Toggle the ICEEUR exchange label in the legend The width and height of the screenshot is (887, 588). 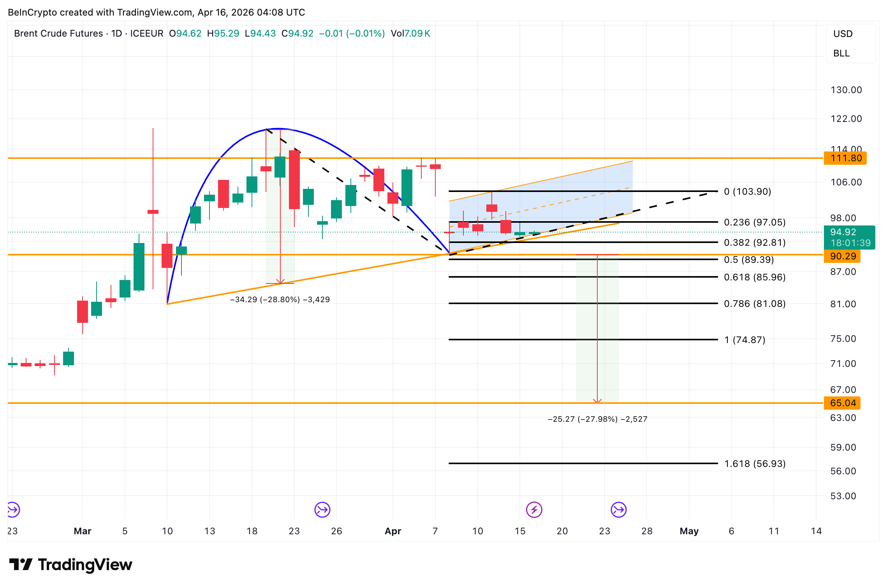click(147, 33)
